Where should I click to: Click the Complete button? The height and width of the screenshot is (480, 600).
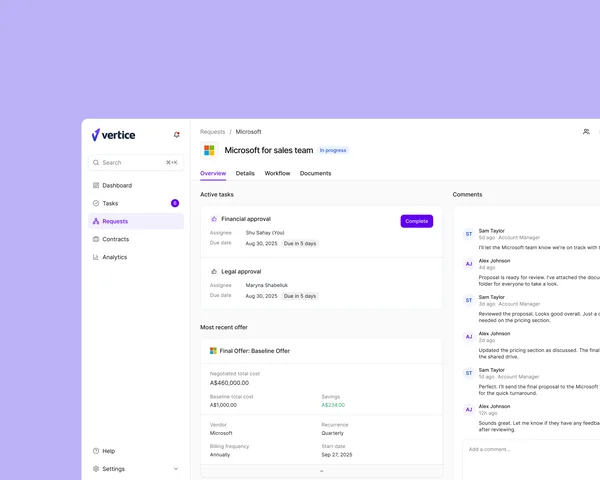(x=417, y=221)
